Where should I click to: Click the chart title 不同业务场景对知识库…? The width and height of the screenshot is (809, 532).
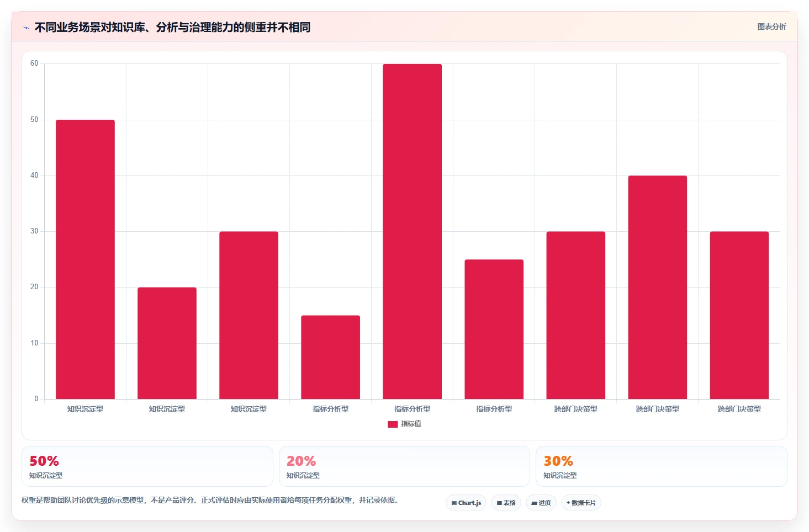(172, 27)
